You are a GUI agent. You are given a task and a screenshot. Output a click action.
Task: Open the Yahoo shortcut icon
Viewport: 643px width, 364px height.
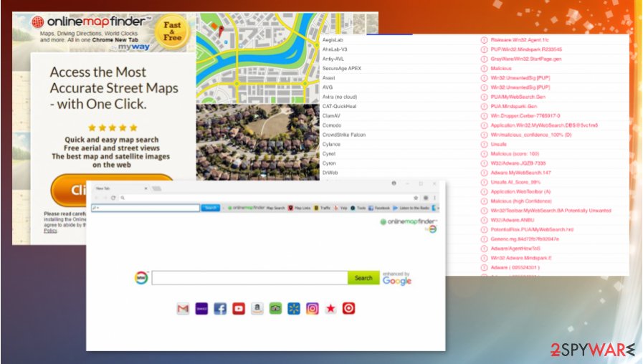[x=201, y=308]
